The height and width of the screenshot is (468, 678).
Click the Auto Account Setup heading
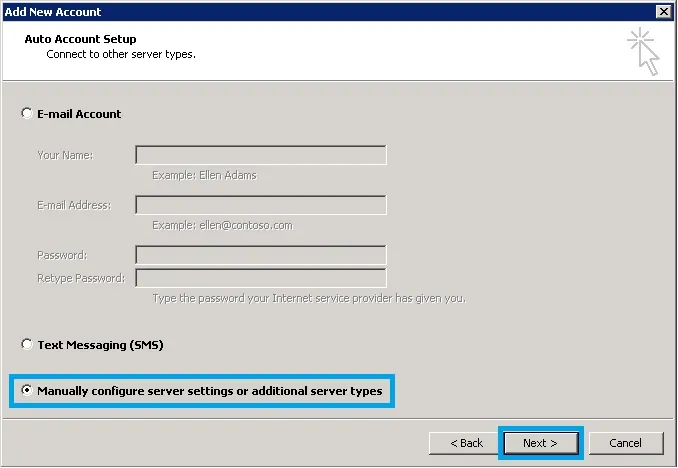point(78,40)
